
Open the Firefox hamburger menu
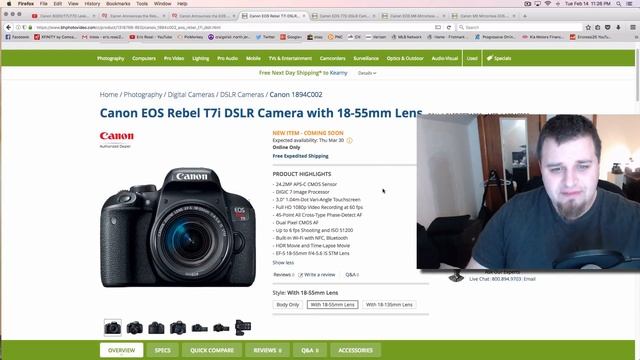coord(633,27)
